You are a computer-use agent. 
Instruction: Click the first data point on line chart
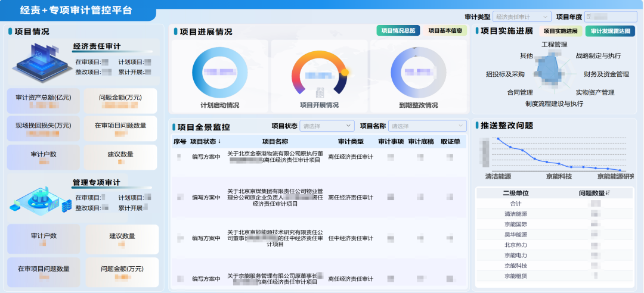[x=497, y=139]
